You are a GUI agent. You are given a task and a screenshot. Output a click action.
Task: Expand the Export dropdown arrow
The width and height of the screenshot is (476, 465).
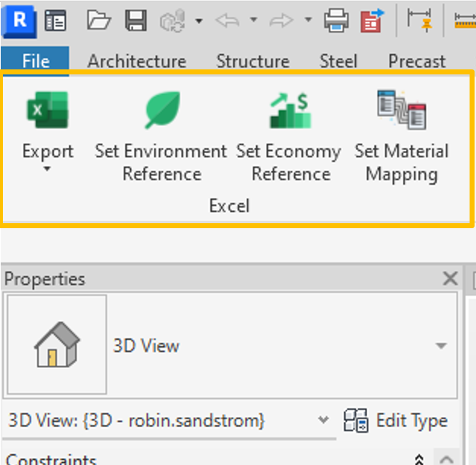click(47, 169)
